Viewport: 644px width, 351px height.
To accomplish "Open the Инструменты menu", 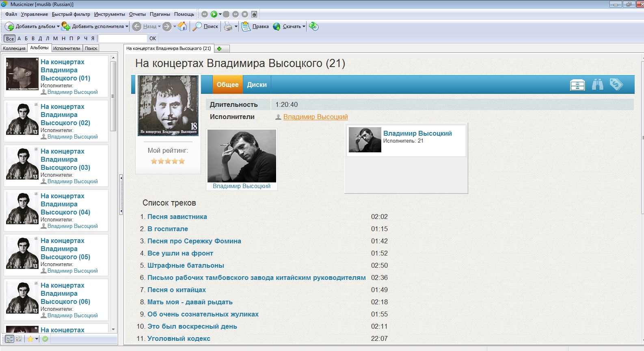I will click(x=110, y=14).
